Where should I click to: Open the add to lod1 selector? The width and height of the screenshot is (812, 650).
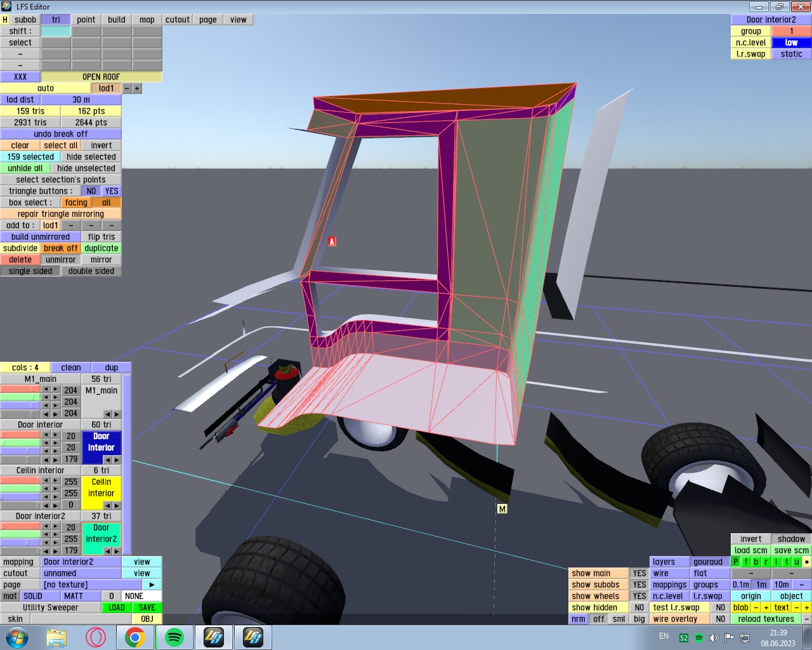51,225
